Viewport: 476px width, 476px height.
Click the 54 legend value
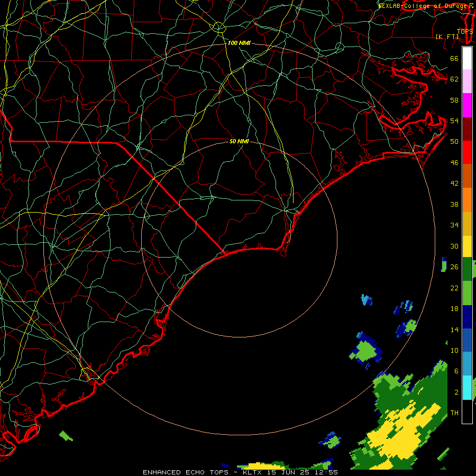[x=454, y=121]
